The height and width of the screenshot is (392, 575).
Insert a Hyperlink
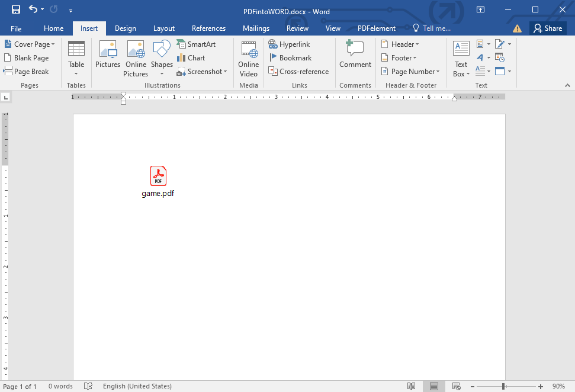290,44
